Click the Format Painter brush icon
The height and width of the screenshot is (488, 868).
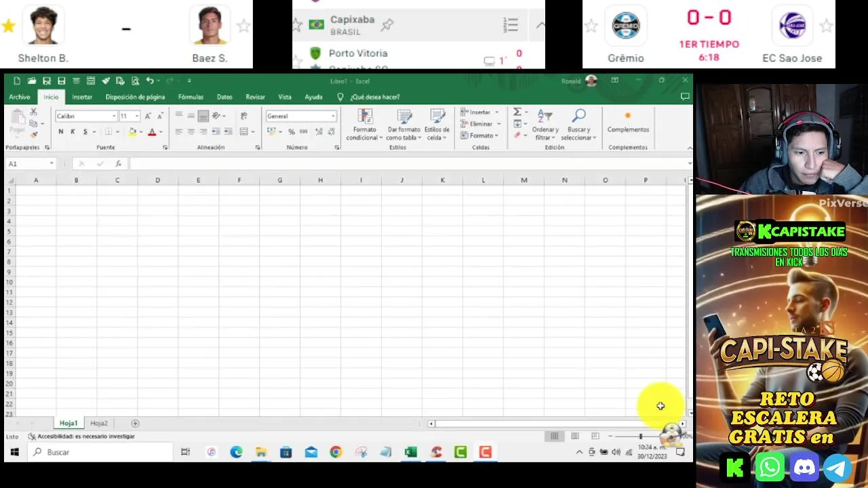33,134
